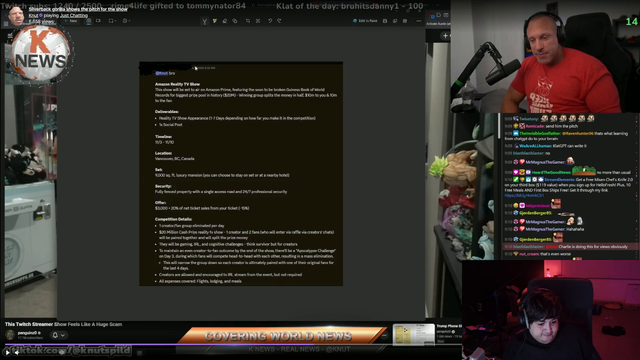Viewport: 640px width, 360px height.
Task: Open the notification bell dropdown
Action: point(58,335)
